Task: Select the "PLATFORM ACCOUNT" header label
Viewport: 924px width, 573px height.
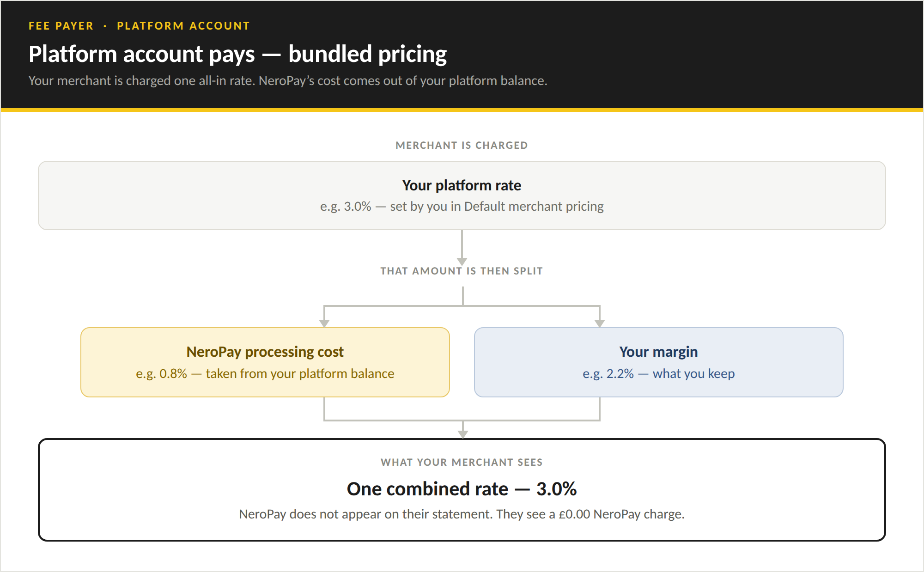Action: (183, 26)
